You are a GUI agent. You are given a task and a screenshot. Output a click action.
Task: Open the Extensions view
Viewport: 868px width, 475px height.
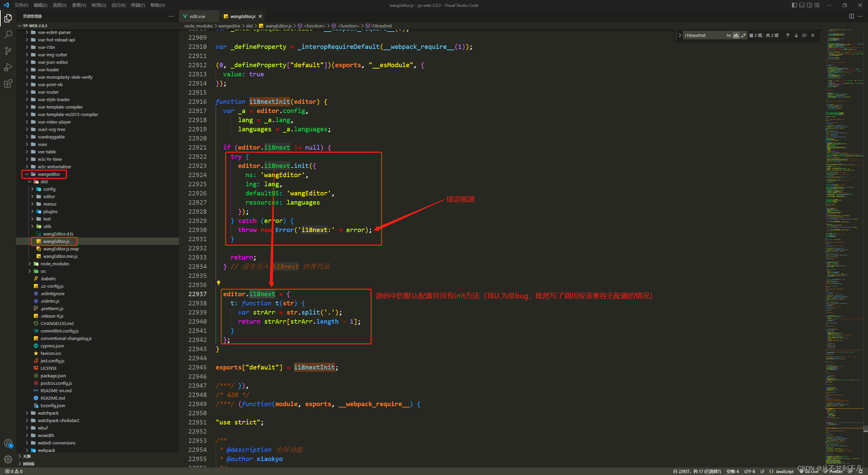pyautogui.click(x=8, y=83)
